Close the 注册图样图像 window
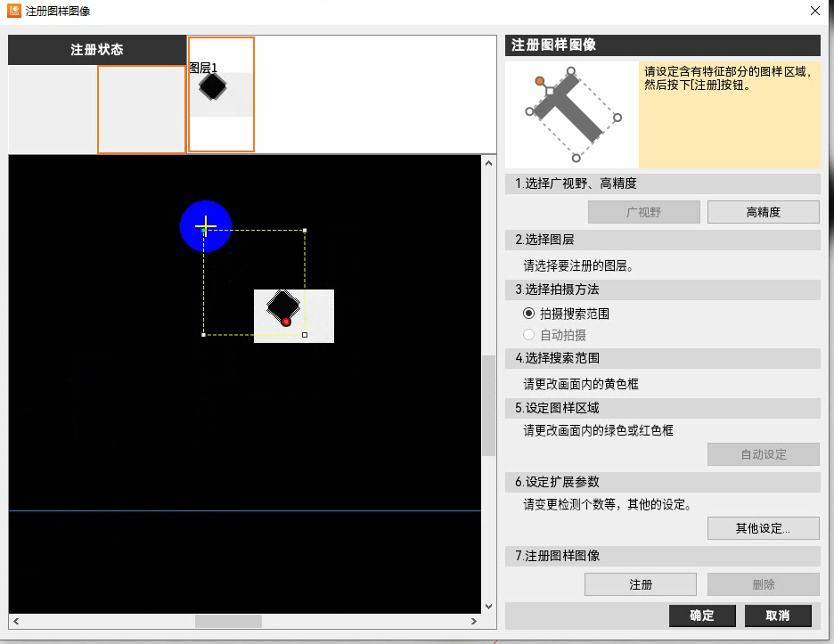 click(815, 11)
